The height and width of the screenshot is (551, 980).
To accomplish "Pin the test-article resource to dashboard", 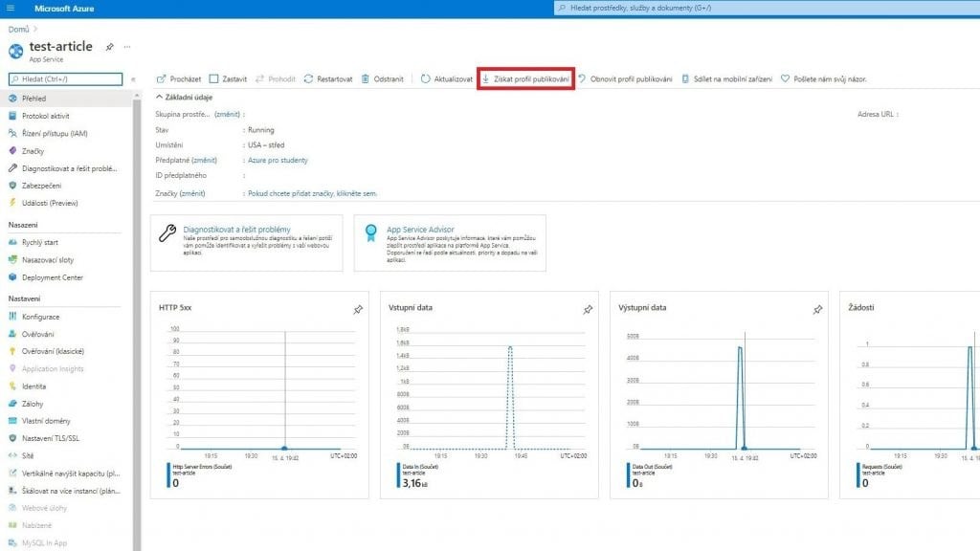I will click(110, 47).
